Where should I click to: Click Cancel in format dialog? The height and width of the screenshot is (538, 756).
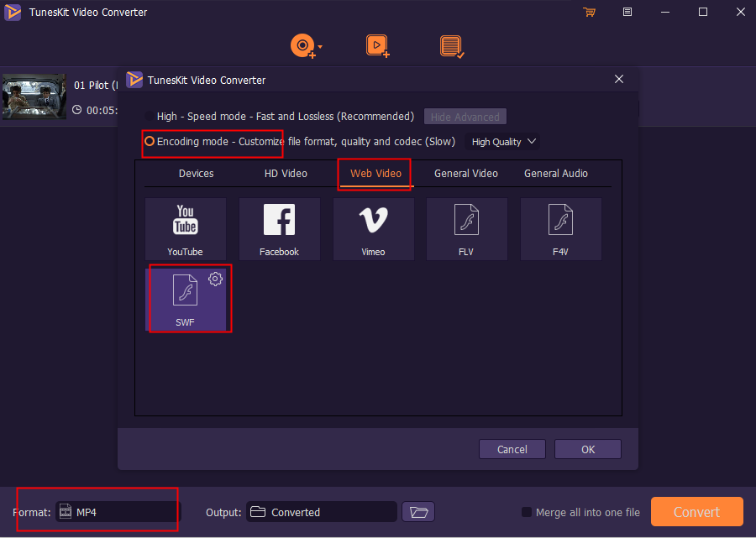click(x=512, y=449)
